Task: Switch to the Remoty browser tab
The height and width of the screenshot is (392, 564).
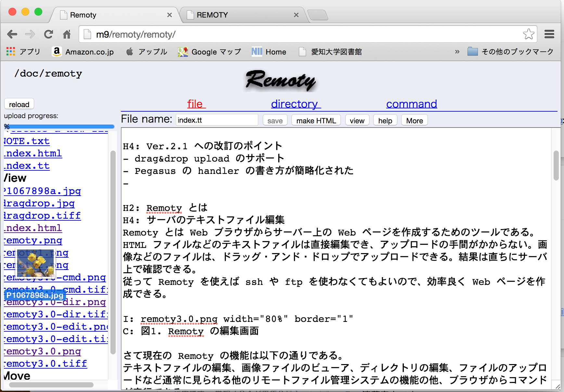Action: coord(114,15)
